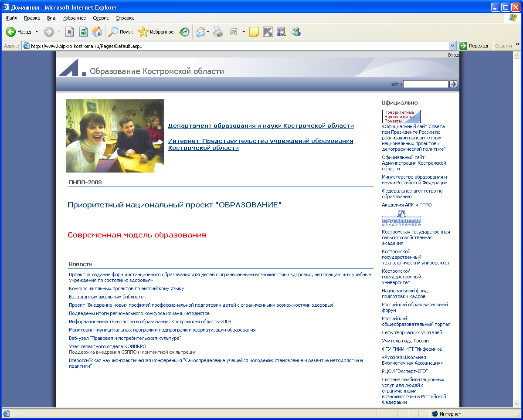The image size is (523, 420).
Task: Open the Справка menu
Action: click(125, 18)
